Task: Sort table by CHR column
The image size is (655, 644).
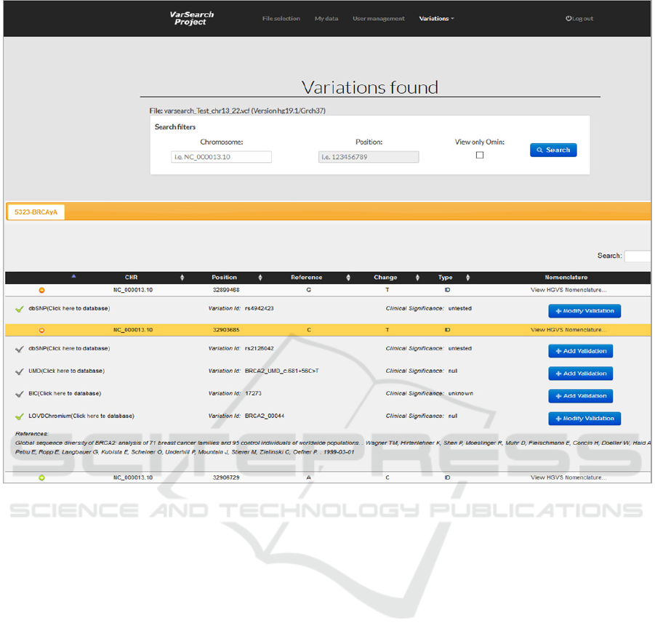Action: coord(182,278)
